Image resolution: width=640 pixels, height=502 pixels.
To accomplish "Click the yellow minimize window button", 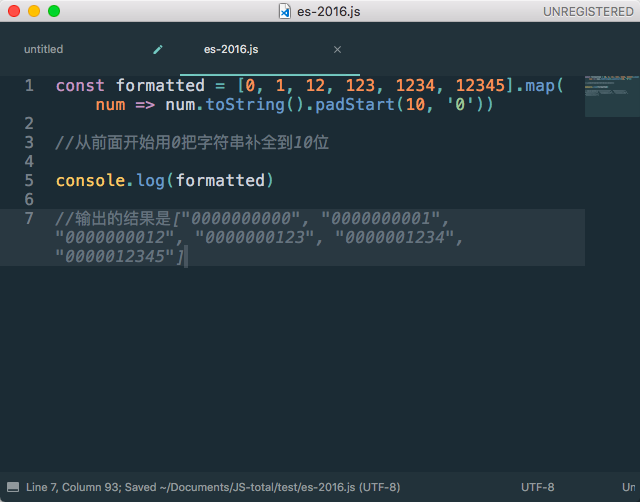I will point(34,11).
